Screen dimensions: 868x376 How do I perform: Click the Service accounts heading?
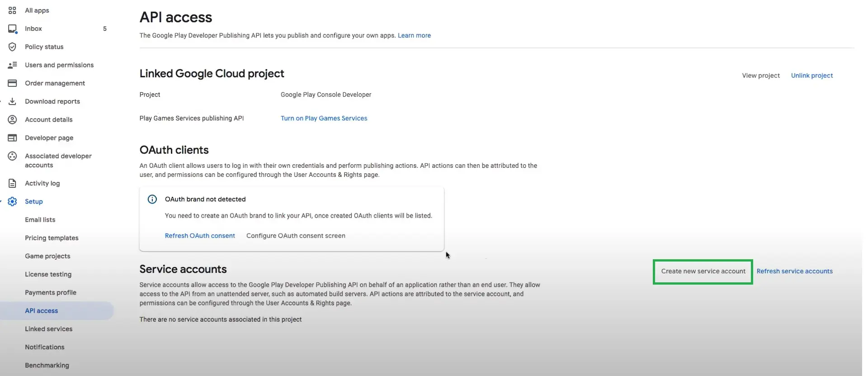[x=183, y=269]
